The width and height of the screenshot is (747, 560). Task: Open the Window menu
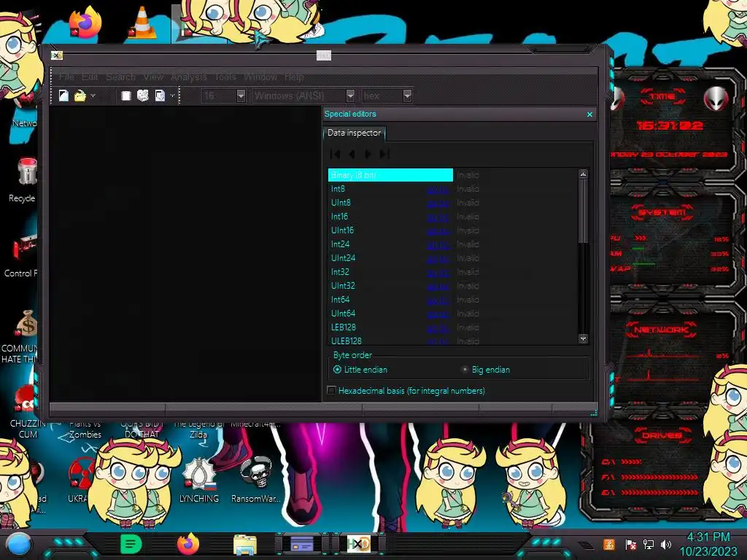[260, 77]
